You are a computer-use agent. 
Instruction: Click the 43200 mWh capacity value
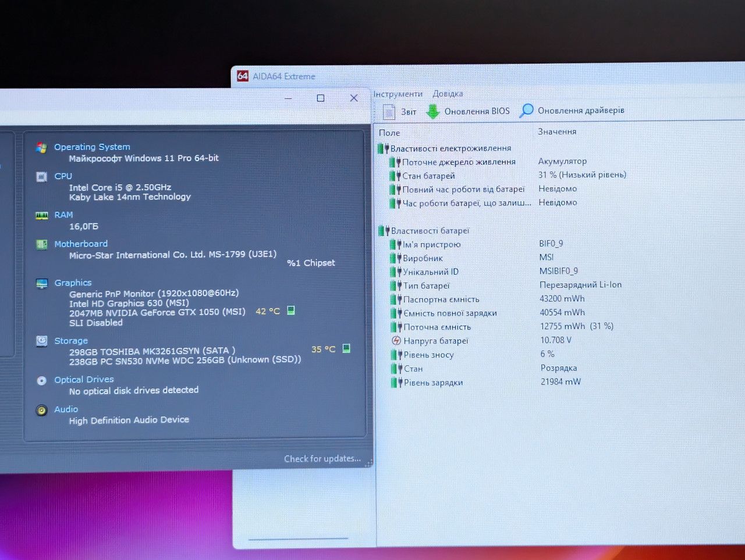pos(562,298)
